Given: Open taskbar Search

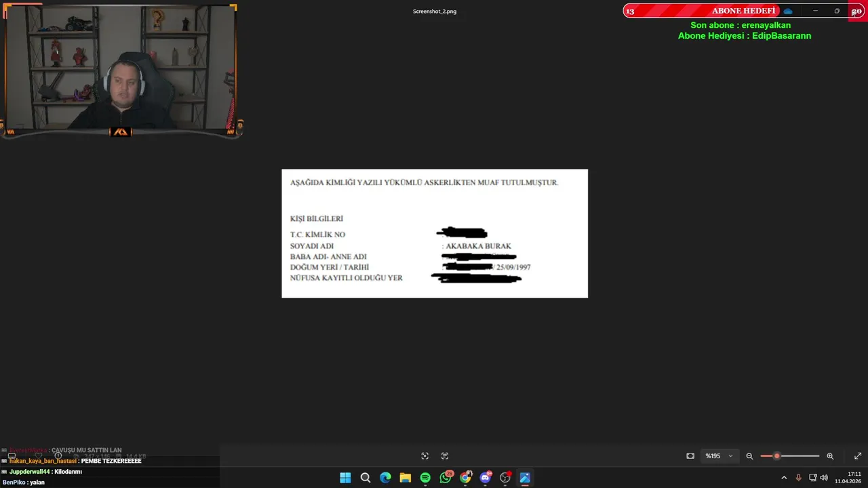Looking at the screenshot, I should tap(366, 478).
